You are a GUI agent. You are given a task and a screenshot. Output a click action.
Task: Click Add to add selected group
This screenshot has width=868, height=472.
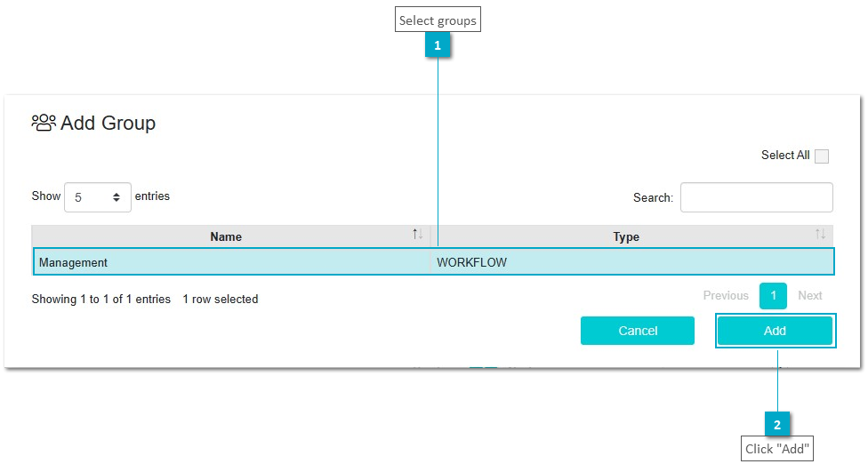775,331
